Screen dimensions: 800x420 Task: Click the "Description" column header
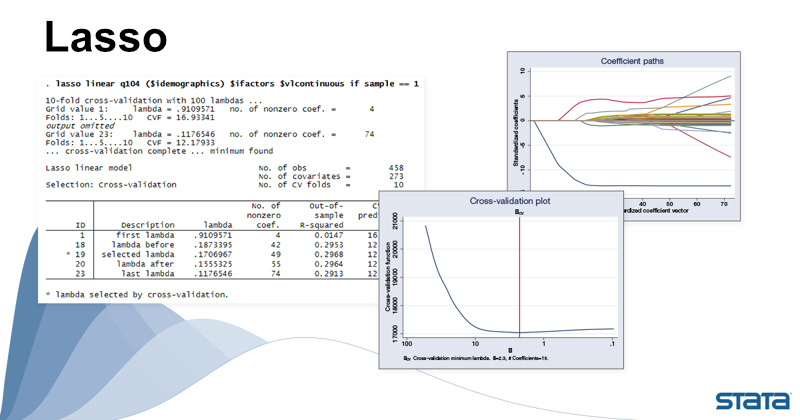147,225
